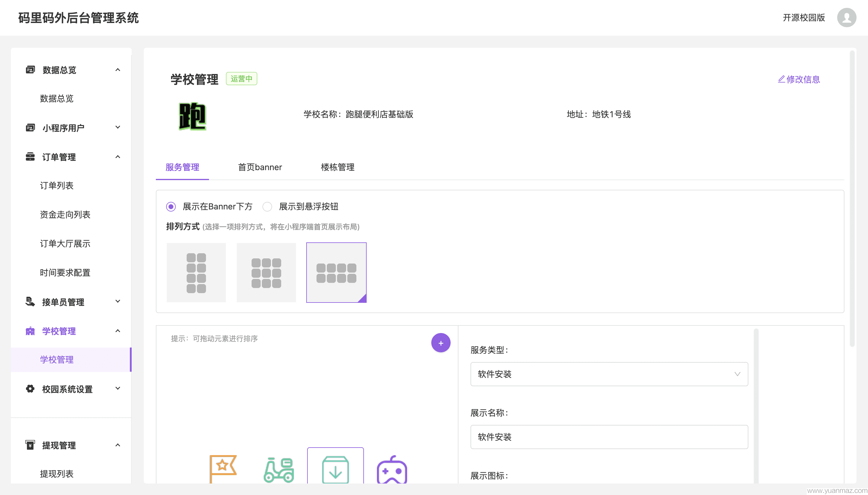Click the purple plus add-service button

pyautogui.click(x=441, y=343)
